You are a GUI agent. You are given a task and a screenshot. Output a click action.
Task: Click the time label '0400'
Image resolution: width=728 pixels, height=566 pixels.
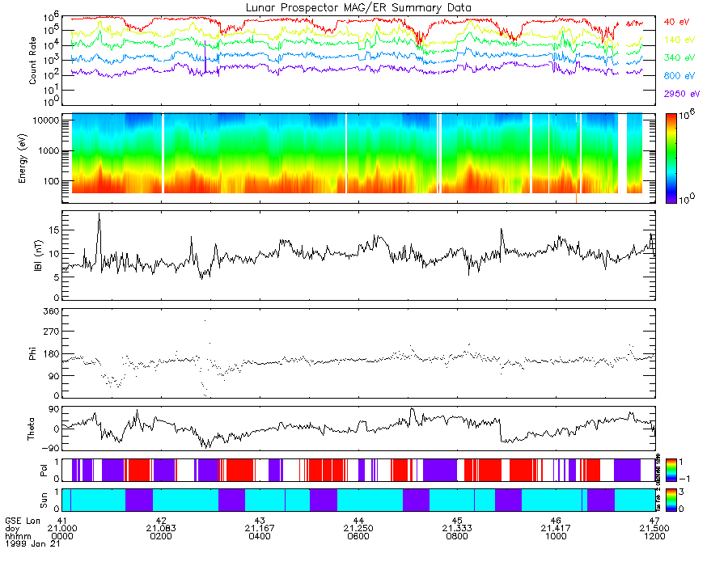[260, 536]
